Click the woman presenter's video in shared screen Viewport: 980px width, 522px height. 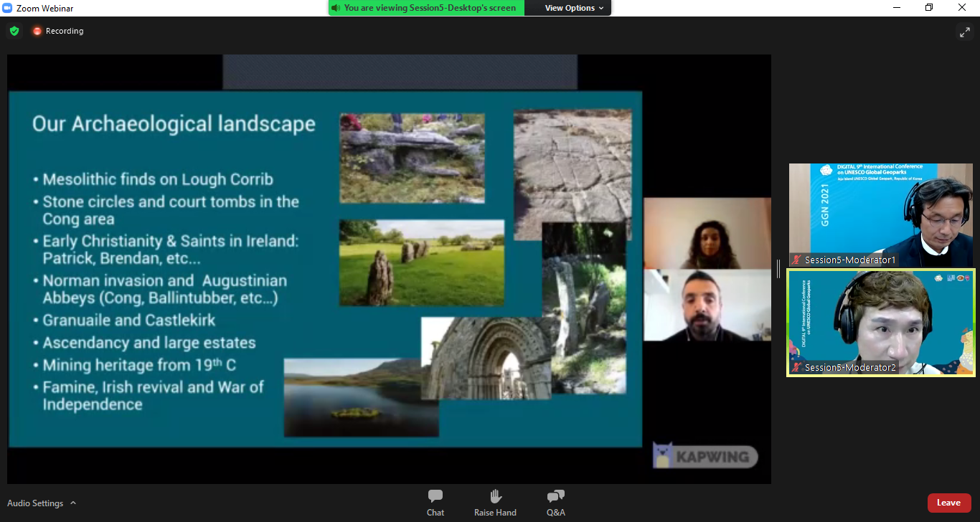point(707,234)
